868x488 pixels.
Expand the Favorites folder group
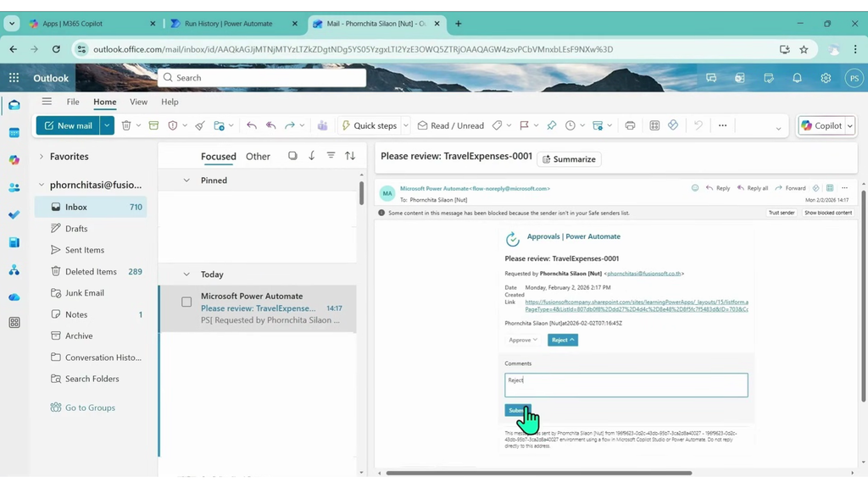[41, 157]
